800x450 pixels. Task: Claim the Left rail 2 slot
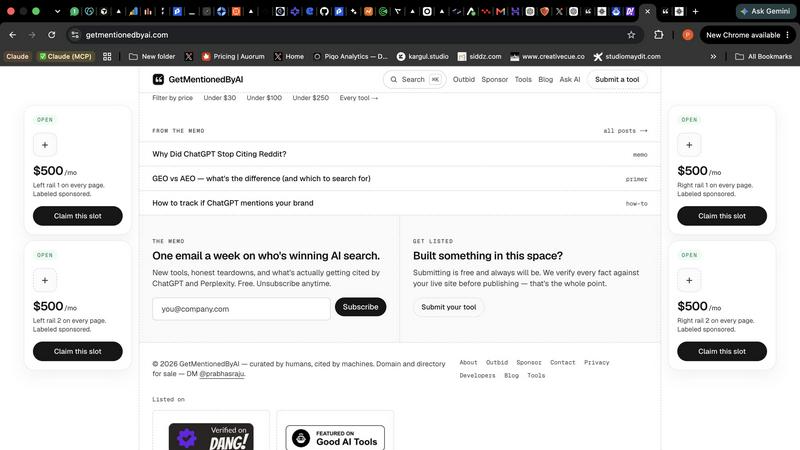coord(78,351)
